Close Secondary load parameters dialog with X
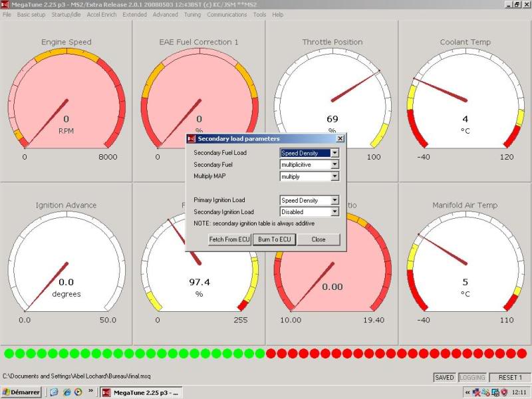 pos(340,138)
